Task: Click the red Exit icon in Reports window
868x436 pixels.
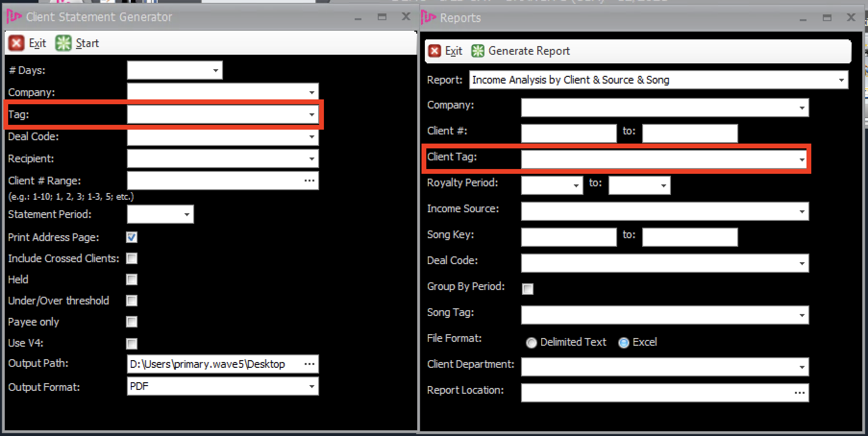Action: 434,51
